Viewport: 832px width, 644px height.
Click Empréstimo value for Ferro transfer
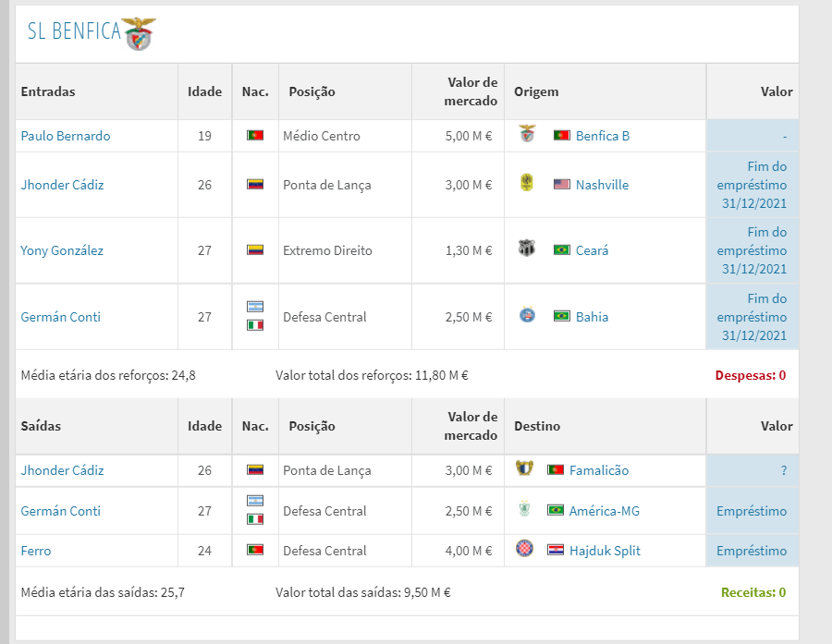point(752,551)
